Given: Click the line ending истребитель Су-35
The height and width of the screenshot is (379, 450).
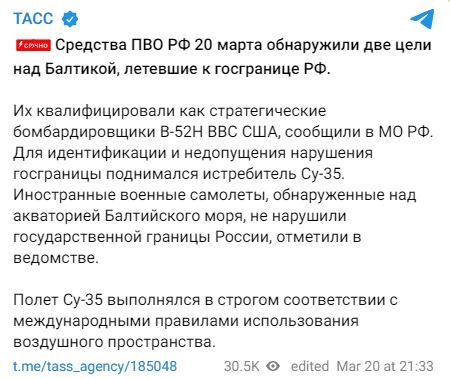Looking at the screenshot, I should point(179,174).
